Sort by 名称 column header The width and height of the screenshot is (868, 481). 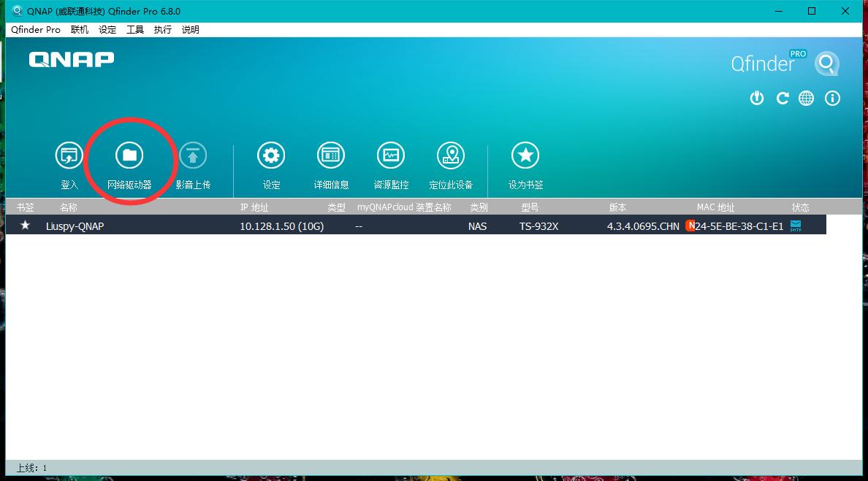69,207
